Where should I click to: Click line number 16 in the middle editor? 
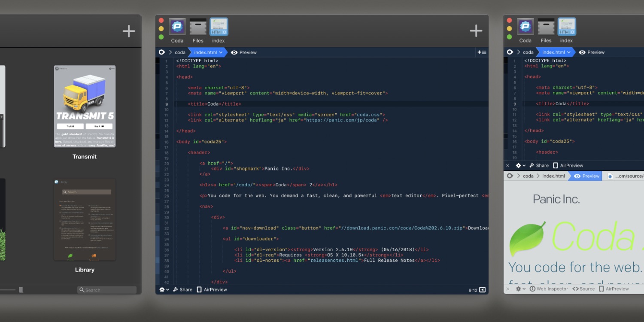(166, 142)
